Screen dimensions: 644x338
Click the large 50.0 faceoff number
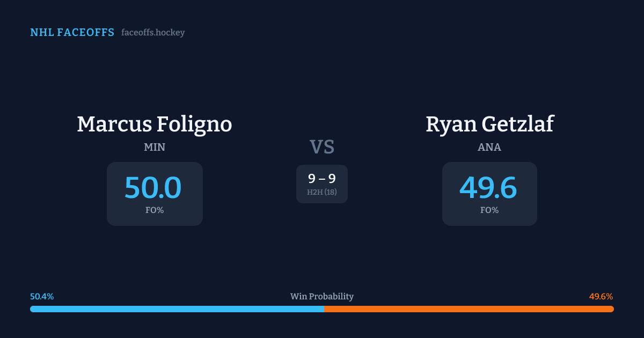pos(153,188)
